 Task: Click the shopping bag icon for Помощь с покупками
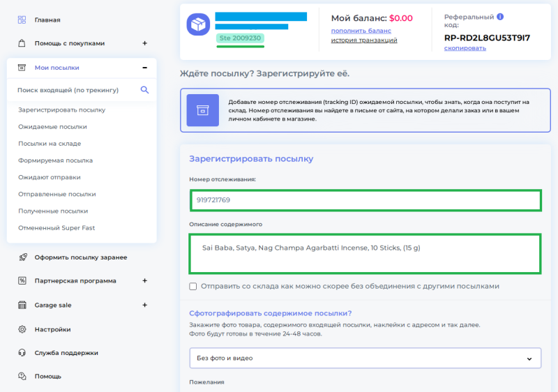tap(22, 43)
